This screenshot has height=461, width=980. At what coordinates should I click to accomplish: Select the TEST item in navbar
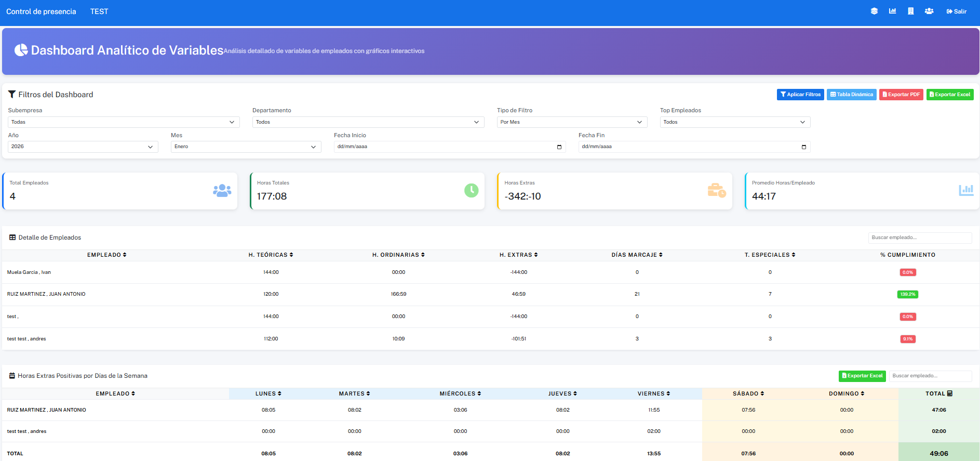pos(99,11)
